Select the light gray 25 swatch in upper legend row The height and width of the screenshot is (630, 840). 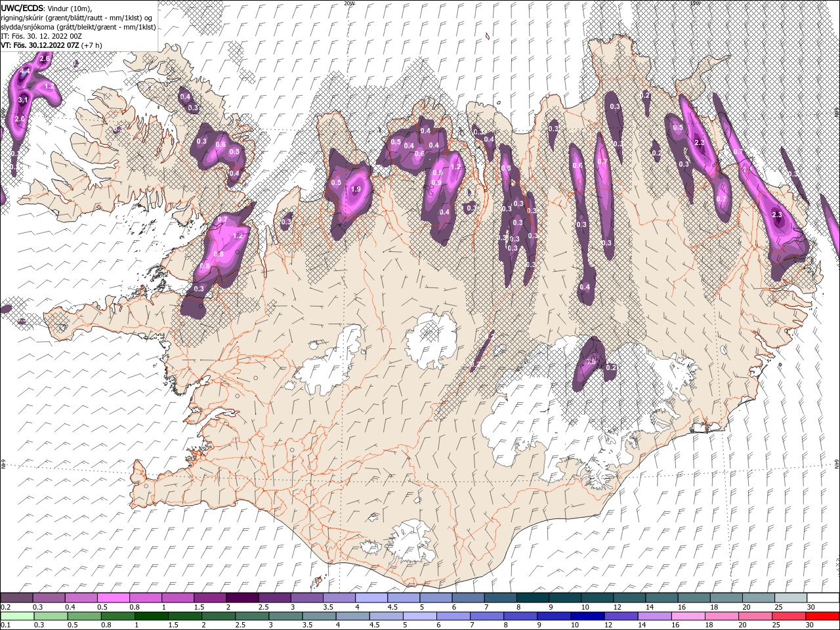tap(789, 598)
